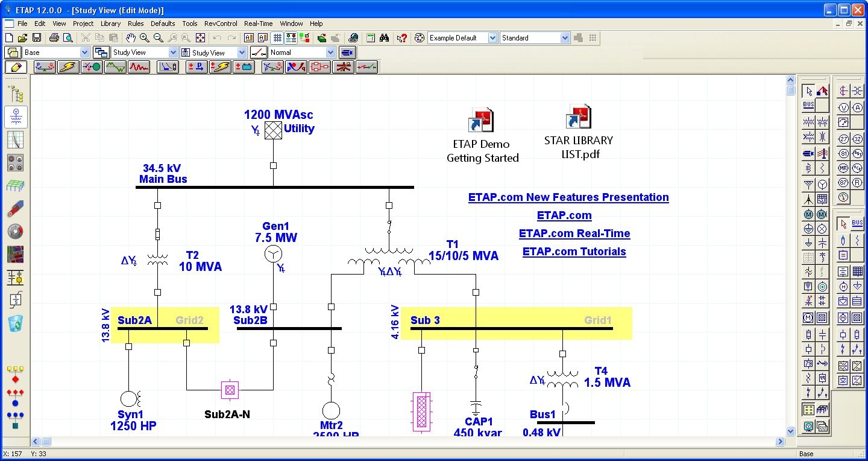Select the Gen1 generator symbol
This screenshot has width=868, height=461.
[273, 254]
